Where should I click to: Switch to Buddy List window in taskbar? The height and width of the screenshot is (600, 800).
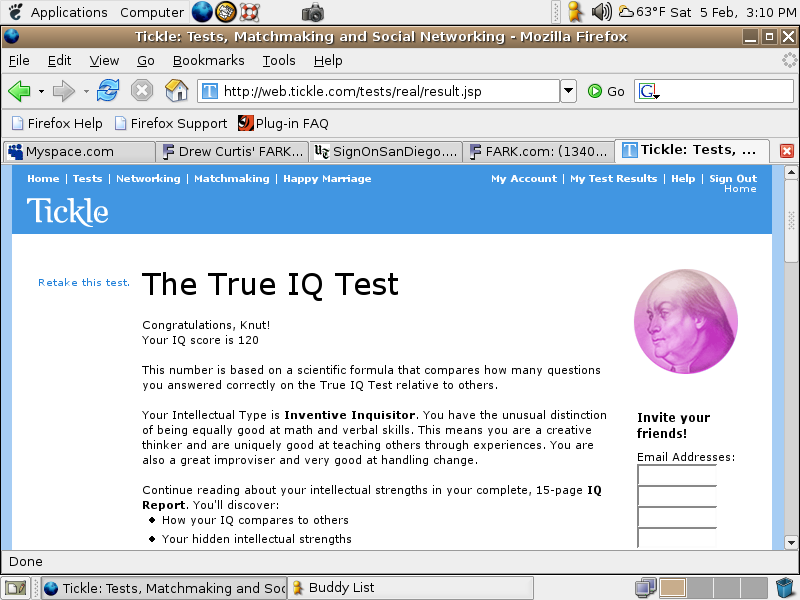click(x=411, y=588)
